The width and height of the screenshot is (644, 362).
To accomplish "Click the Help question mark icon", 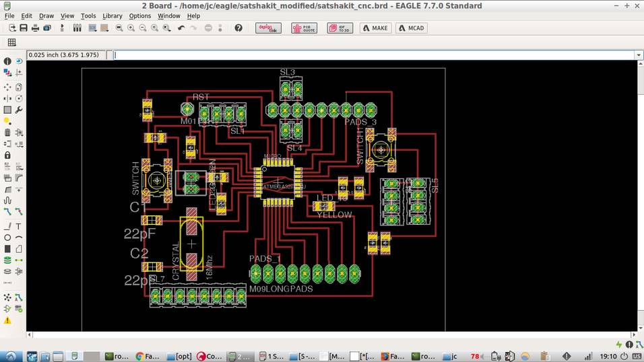I will 238,28.
